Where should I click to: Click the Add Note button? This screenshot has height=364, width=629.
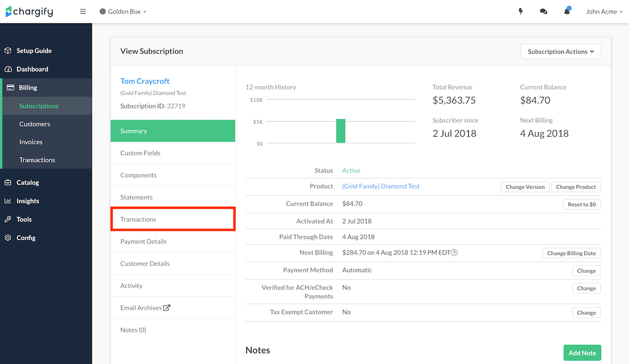pos(582,353)
